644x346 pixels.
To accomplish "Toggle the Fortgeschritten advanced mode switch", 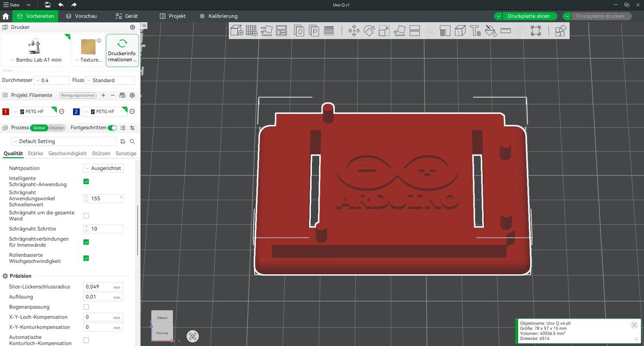I will tap(112, 128).
